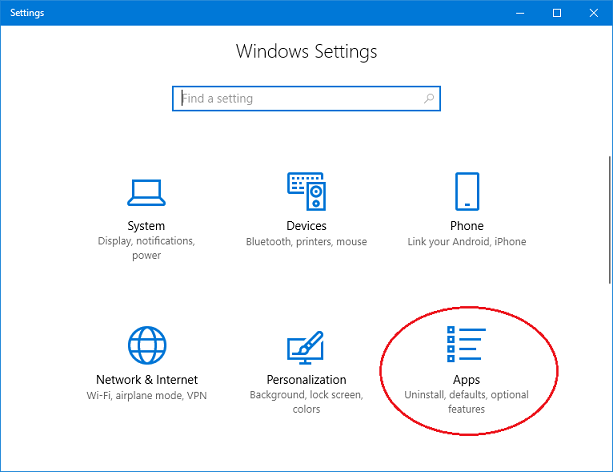Open the Network & Internet globe icon
Screen dimensions: 613x472
146,345
